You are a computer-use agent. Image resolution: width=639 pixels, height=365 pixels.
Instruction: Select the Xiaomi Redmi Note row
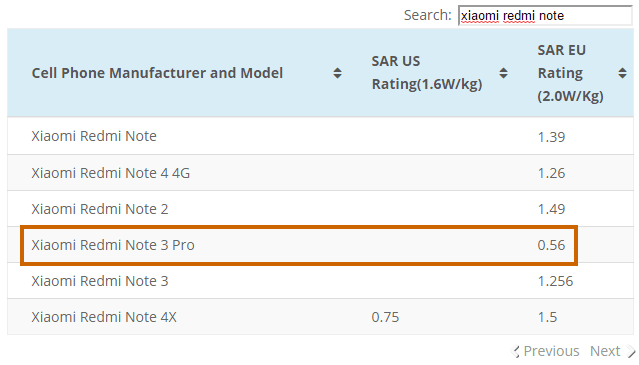pos(320,136)
